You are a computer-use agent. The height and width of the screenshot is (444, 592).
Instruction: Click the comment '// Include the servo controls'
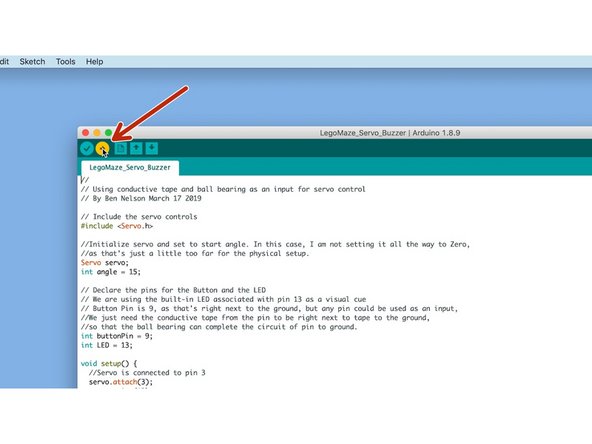[139, 217]
